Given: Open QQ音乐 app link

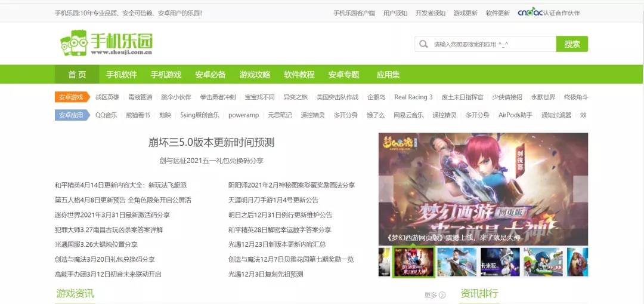Looking at the screenshot, I should tap(106, 115).
